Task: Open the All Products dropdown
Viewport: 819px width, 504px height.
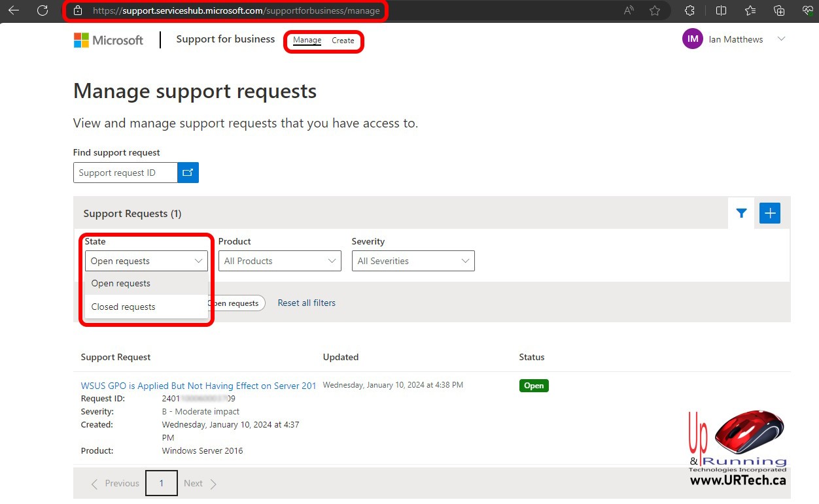Action: pos(279,261)
